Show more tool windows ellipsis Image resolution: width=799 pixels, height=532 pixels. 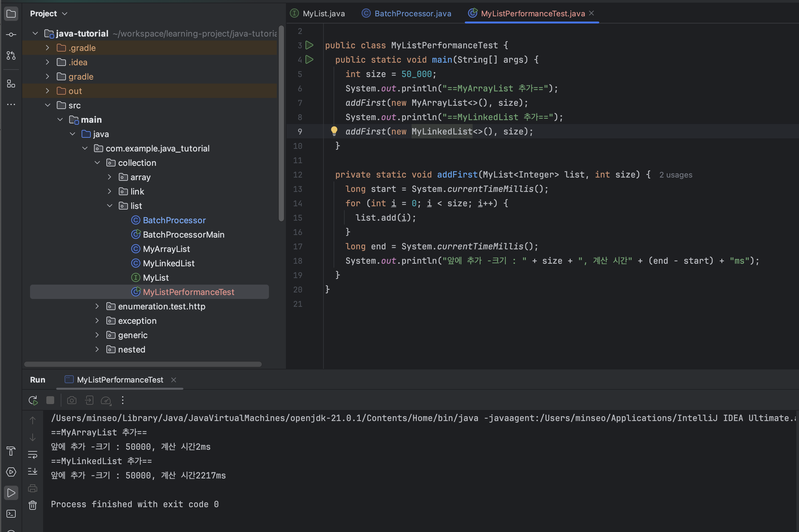(11, 104)
